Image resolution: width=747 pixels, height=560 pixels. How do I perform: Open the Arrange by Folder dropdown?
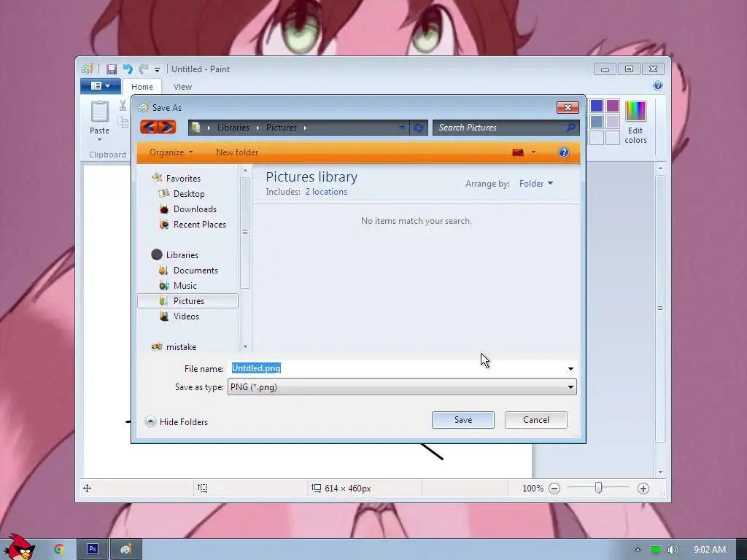point(536,184)
